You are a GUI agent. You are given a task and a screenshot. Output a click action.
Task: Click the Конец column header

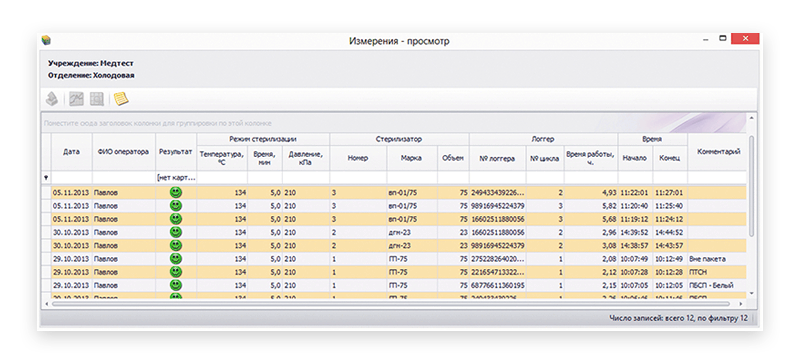[670, 158]
